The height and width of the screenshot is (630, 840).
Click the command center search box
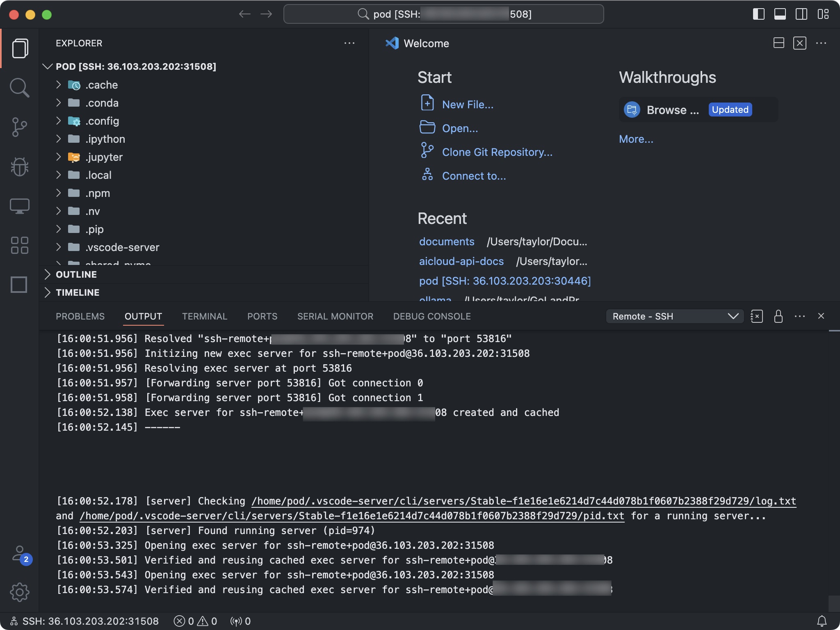443,14
